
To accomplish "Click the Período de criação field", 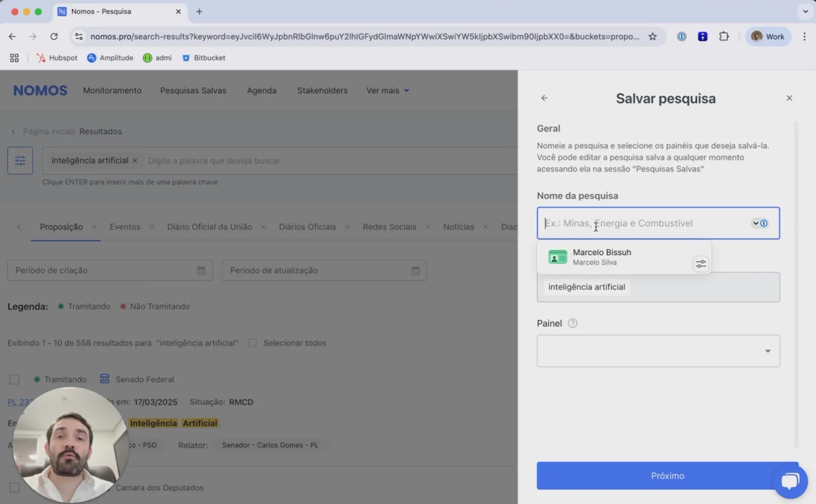I will click(110, 270).
